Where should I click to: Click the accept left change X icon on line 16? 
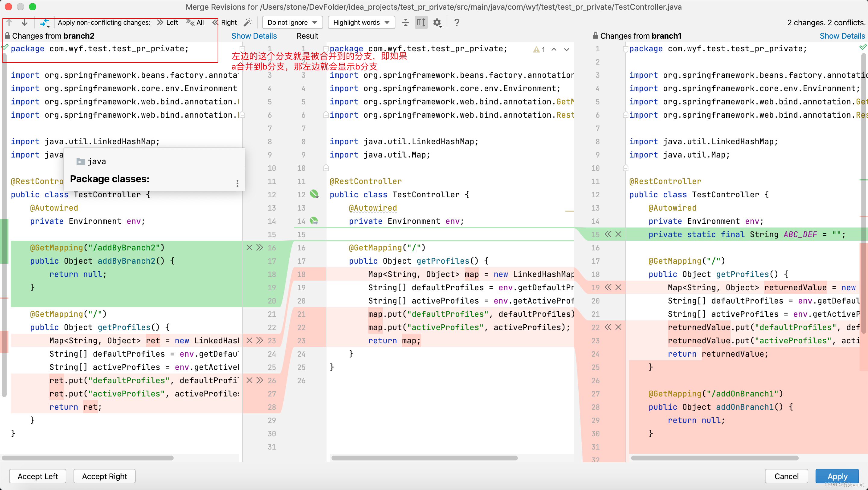tap(249, 247)
